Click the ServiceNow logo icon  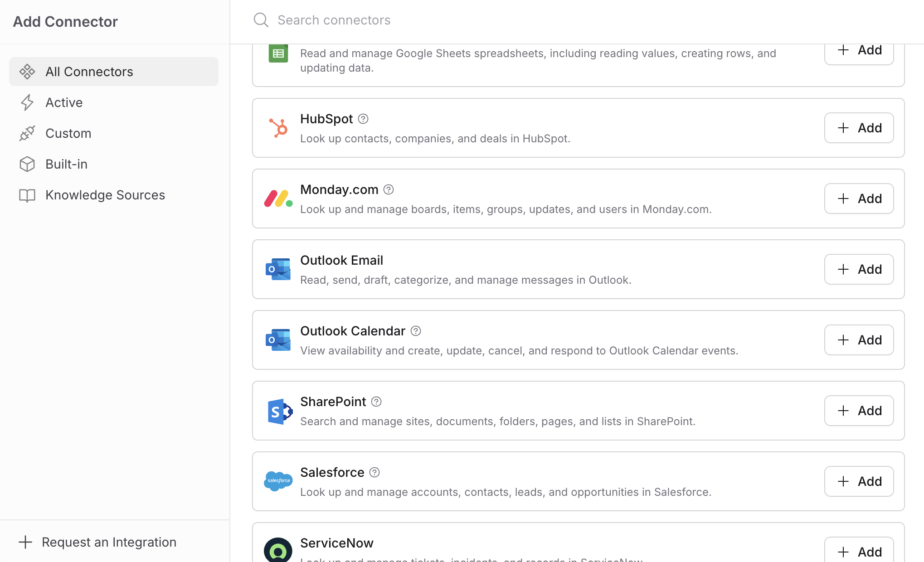pos(278,550)
